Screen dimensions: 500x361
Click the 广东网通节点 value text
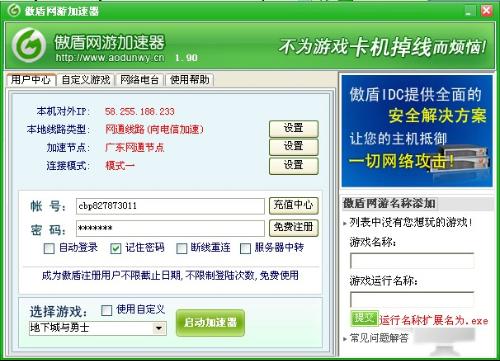(x=135, y=147)
